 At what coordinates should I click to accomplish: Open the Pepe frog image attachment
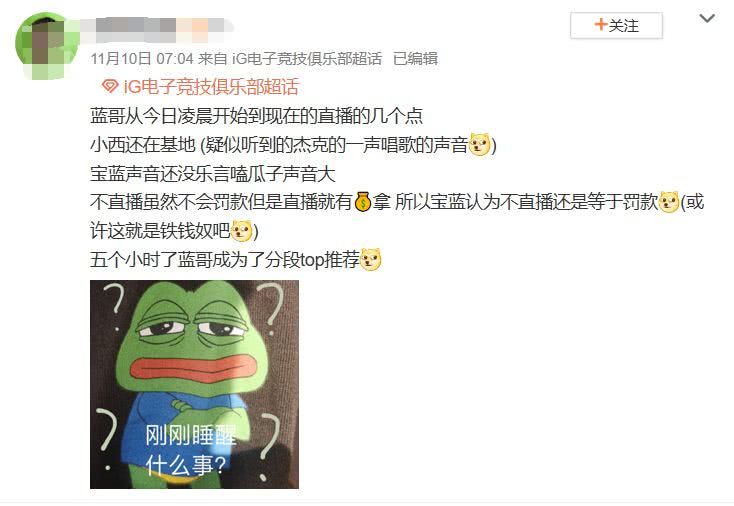(x=194, y=384)
